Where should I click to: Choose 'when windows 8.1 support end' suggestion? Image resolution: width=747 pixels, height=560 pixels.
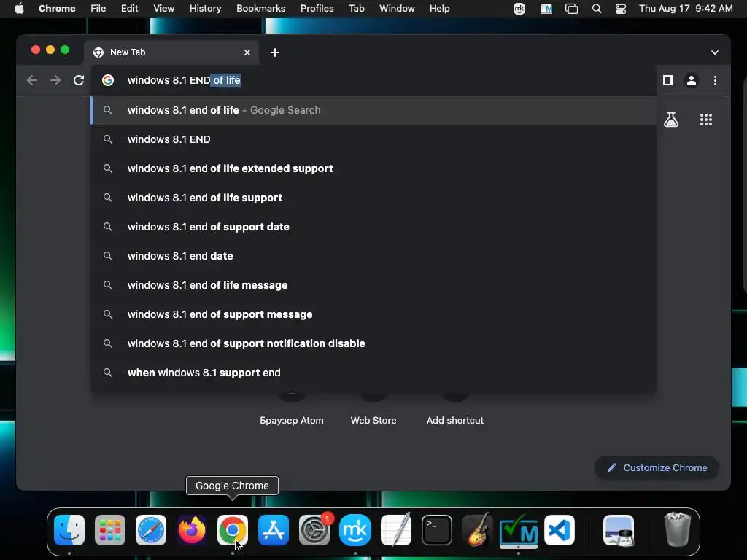[374, 373]
